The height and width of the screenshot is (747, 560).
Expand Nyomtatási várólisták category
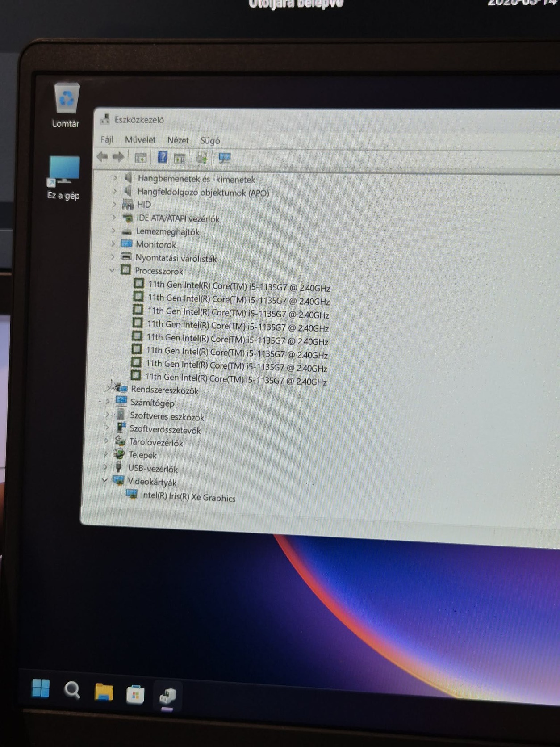(113, 257)
